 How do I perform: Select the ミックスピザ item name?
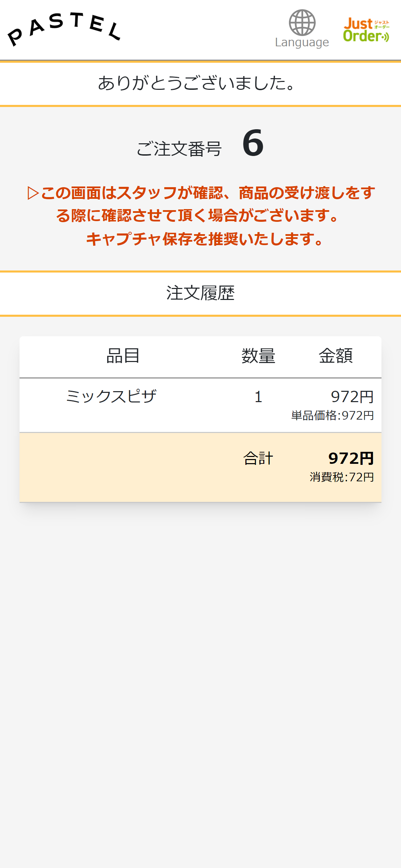[111, 397]
